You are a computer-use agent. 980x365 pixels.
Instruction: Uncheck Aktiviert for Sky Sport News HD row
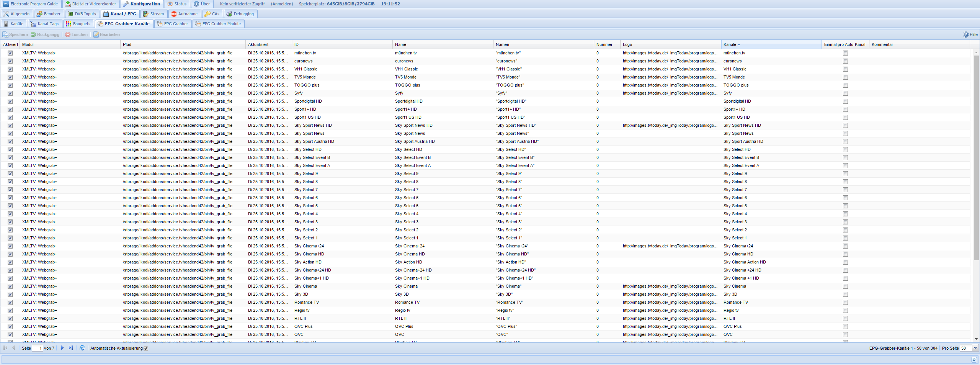tap(10, 125)
